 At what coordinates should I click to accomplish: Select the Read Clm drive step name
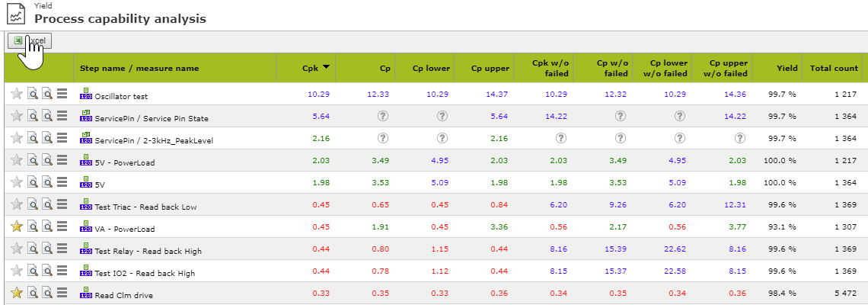click(123, 294)
